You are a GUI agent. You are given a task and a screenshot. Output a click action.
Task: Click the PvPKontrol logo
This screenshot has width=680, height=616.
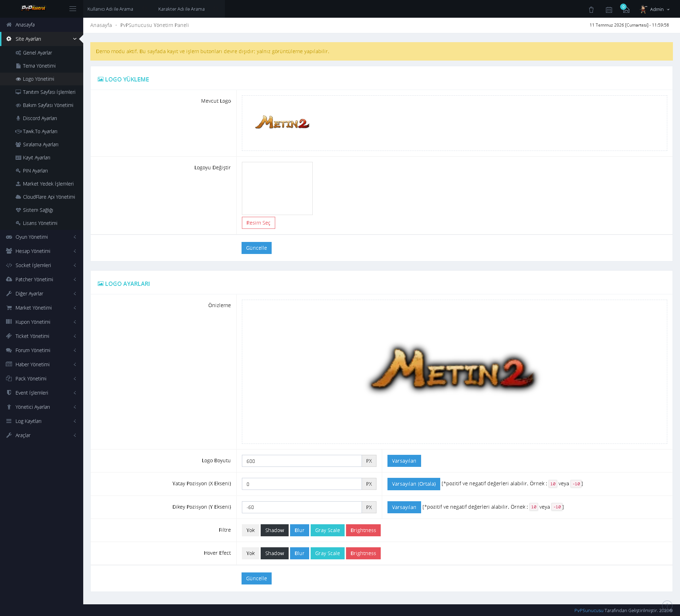(x=33, y=8)
